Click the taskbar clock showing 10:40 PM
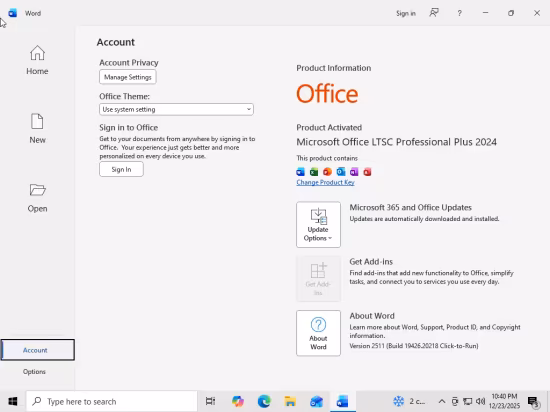This screenshot has height=412, width=550. pyautogui.click(x=504, y=401)
